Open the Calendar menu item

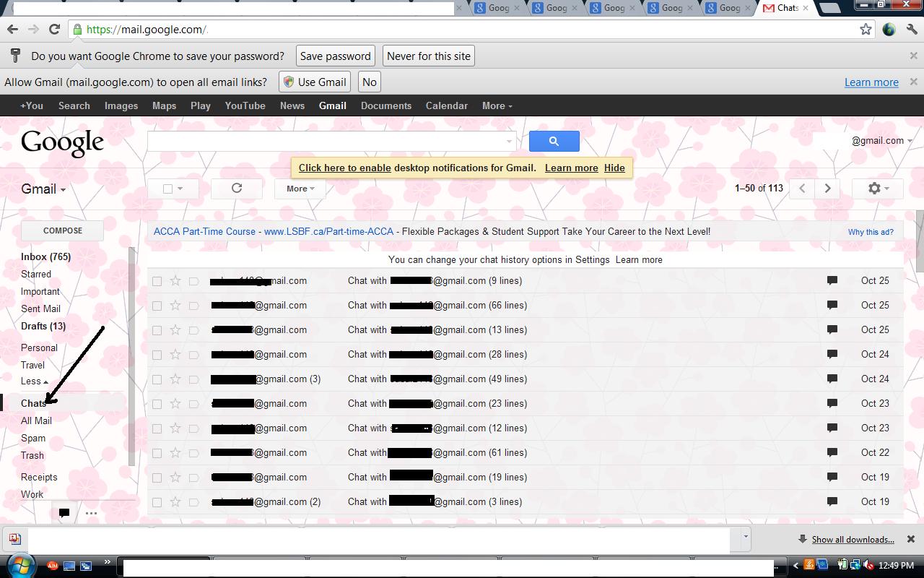point(446,105)
